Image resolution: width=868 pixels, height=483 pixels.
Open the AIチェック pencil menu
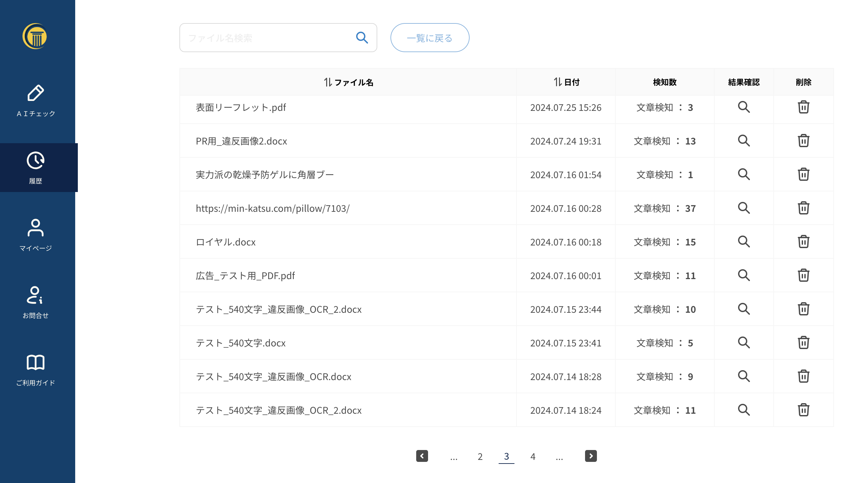pyautogui.click(x=36, y=100)
